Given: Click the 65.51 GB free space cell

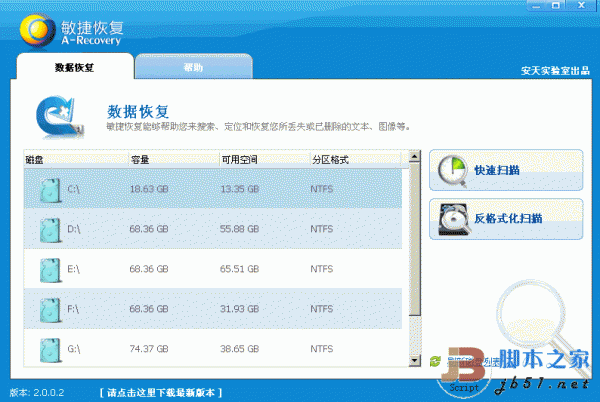Looking at the screenshot, I should (240, 269).
